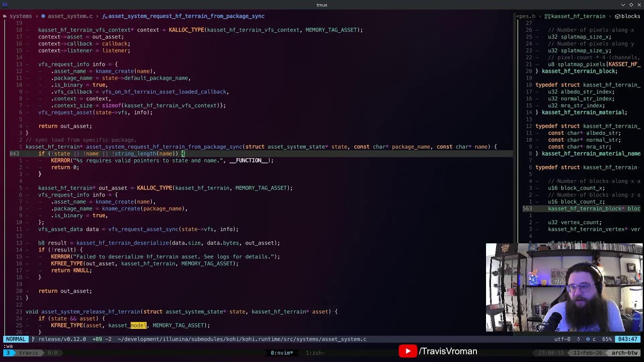644x362 pixels.
Task: Select the asset_system.c breadcrumb segment
Action: [x=70, y=16]
